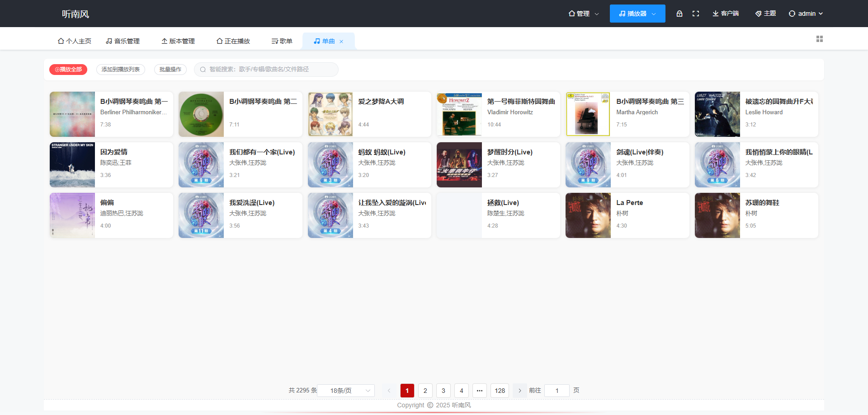This screenshot has width=868, height=415.
Task: Click artist name Vladimir Horowitz
Action: point(510,112)
